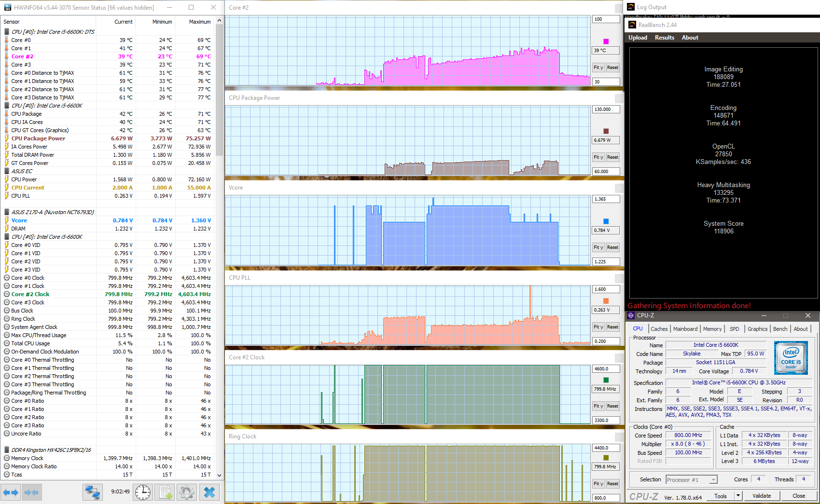
Task: Select the Total CPU Usage sensor row
Action: click(107, 343)
